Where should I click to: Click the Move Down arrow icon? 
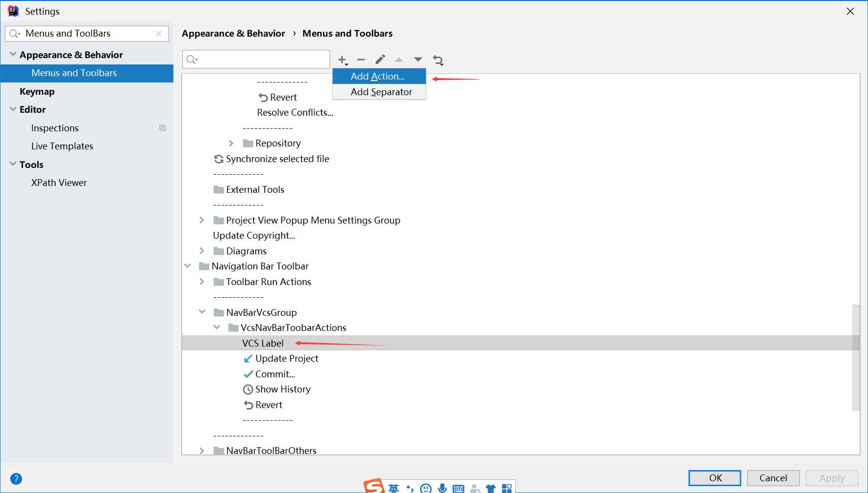(418, 60)
